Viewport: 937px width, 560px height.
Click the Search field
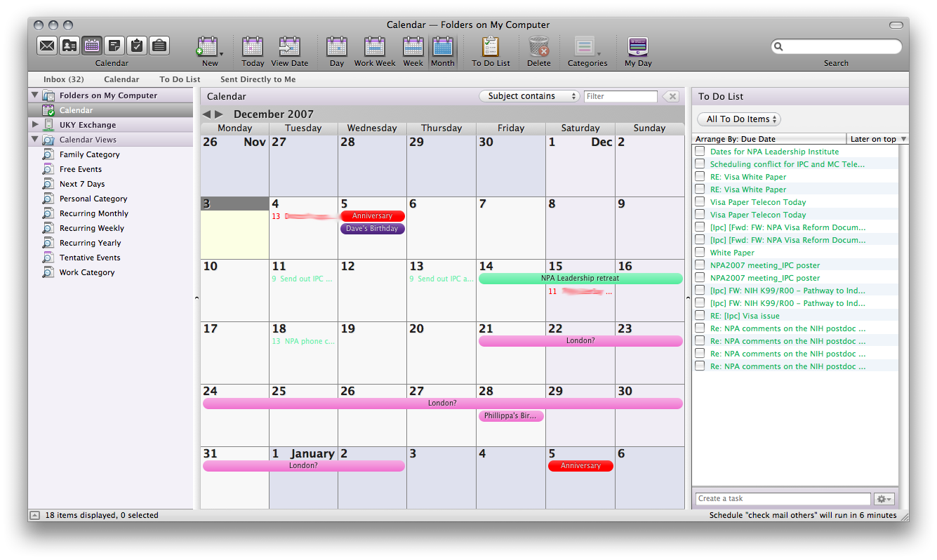click(837, 46)
